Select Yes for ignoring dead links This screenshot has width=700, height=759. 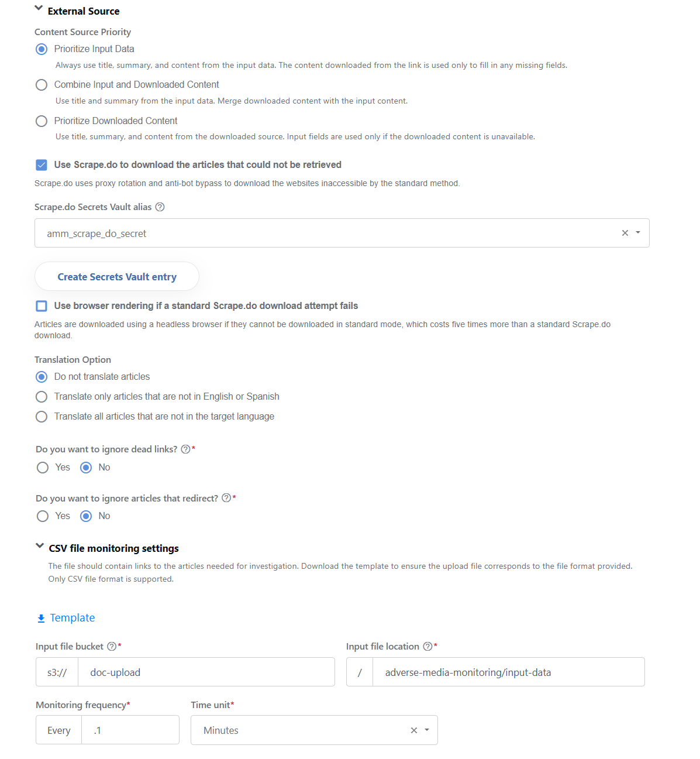(x=43, y=468)
